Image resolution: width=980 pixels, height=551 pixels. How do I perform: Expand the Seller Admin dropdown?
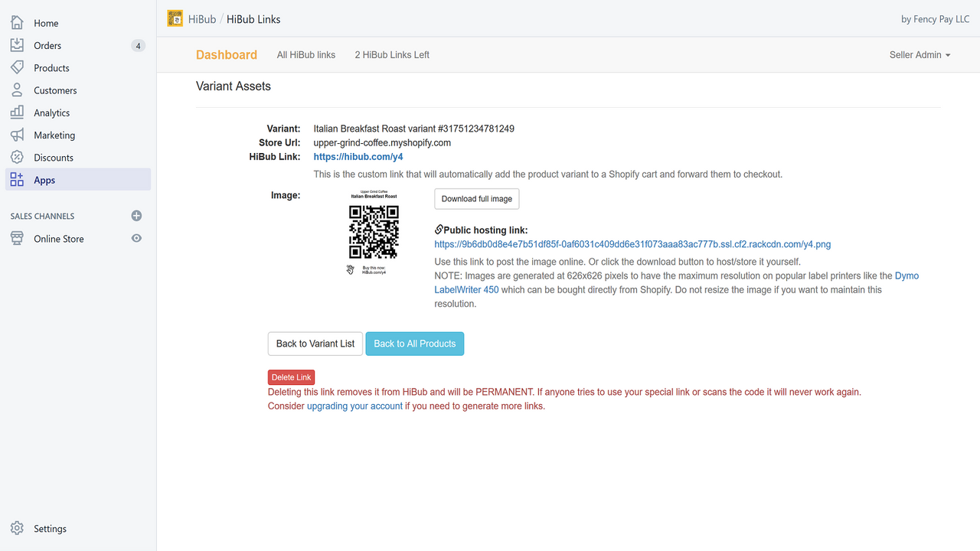pyautogui.click(x=920, y=54)
